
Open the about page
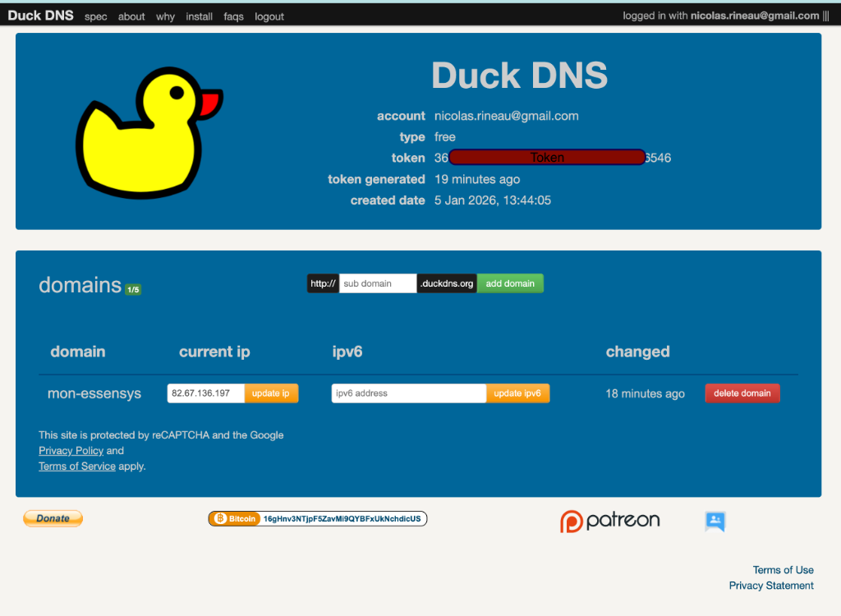click(x=131, y=16)
